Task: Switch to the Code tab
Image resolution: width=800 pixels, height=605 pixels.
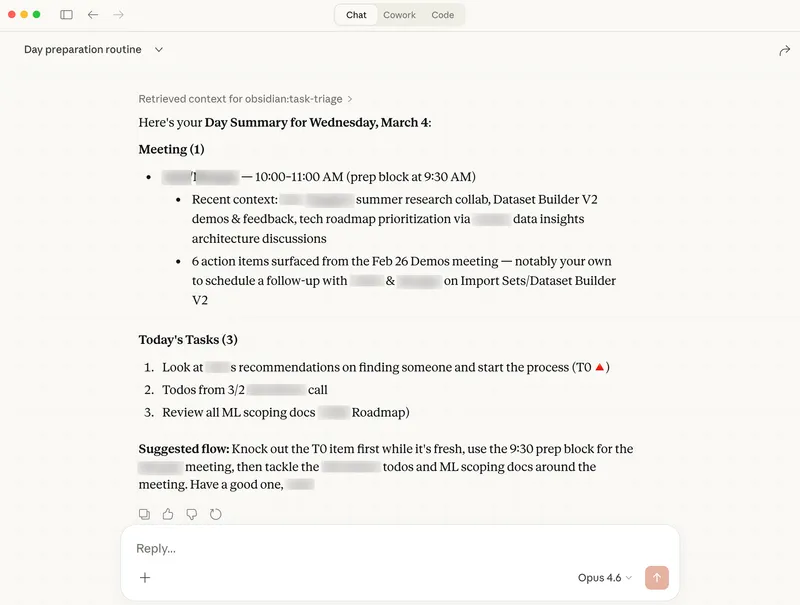Action: 443,15
